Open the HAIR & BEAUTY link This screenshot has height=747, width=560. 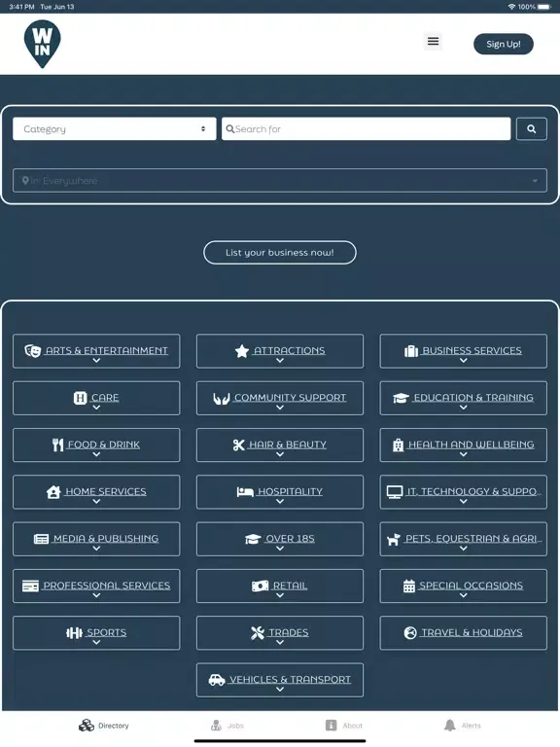tap(288, 445)
